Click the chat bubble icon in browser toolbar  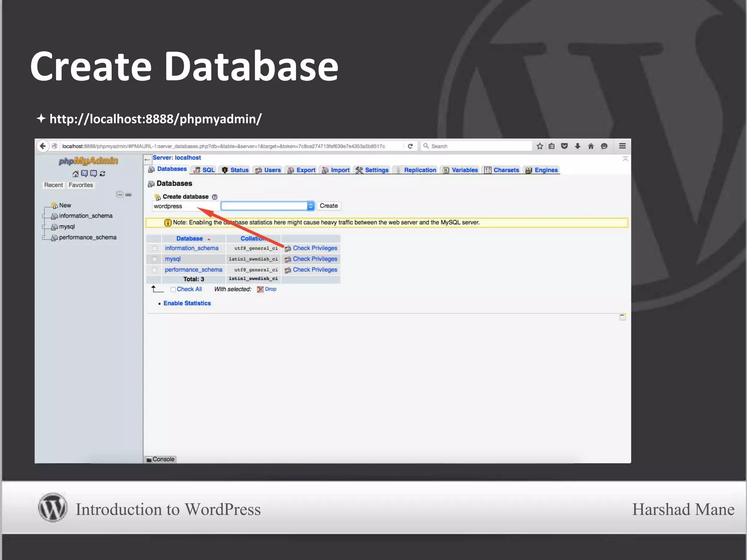click(604, 146)
